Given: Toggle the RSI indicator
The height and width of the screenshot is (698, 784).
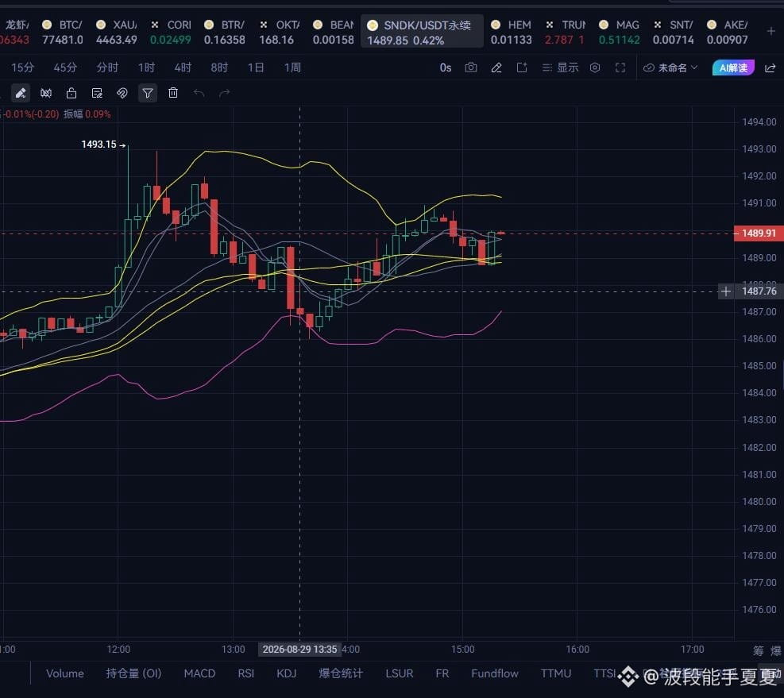Looking at the screenshot, I should [x=245, y=673].
